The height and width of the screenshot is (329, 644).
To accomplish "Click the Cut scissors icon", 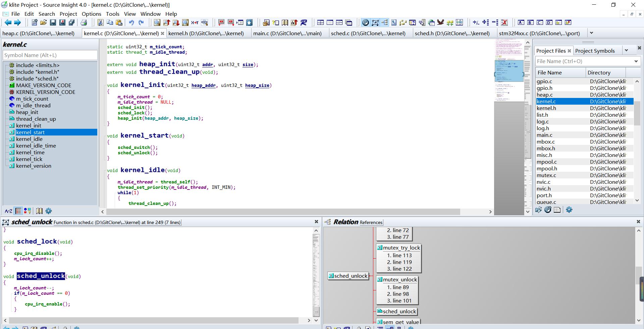I will (100, 22).
